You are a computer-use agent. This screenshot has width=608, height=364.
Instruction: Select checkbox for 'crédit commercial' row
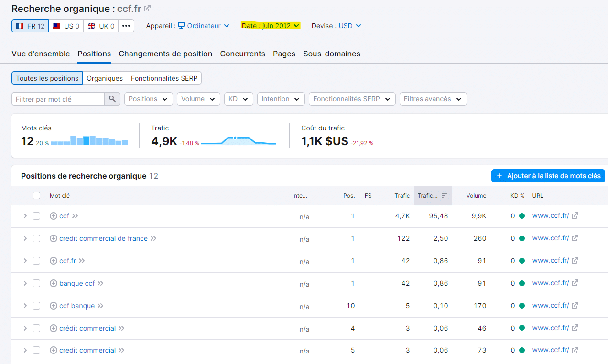[x=36, y=328]
